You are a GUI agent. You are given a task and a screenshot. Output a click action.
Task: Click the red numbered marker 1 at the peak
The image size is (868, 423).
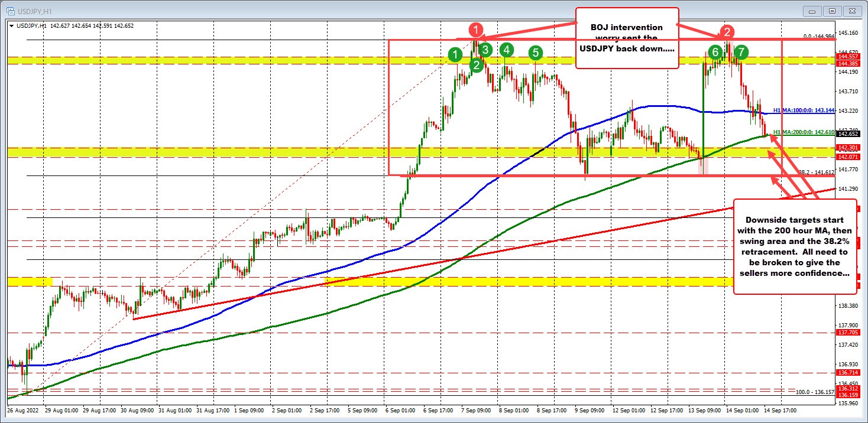[x=477, y=28]
